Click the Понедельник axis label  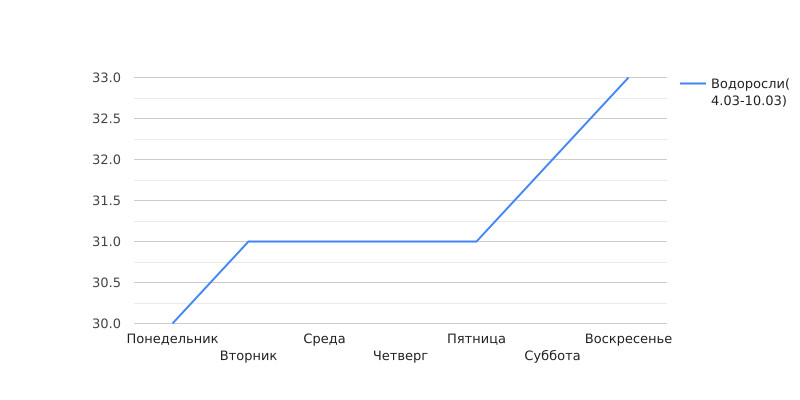click(x=172, y=339)
